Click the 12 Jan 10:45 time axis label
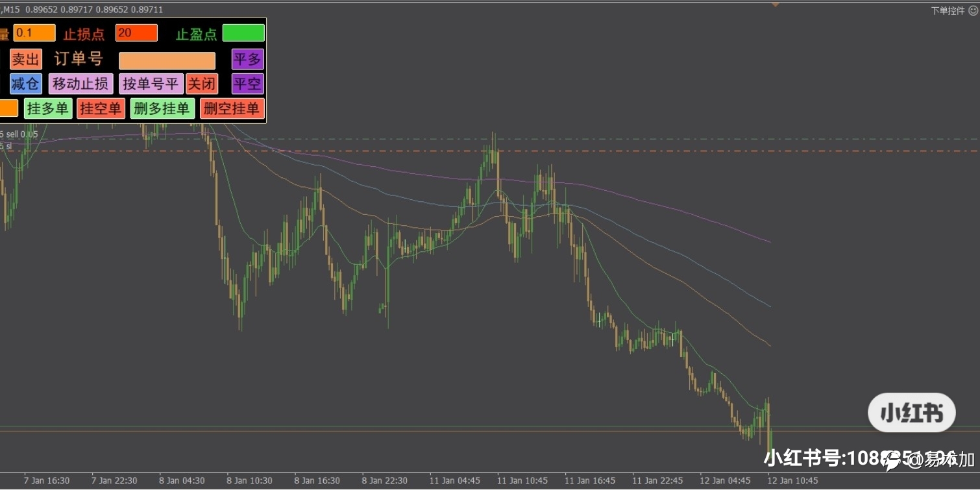 tap(792, 481)
